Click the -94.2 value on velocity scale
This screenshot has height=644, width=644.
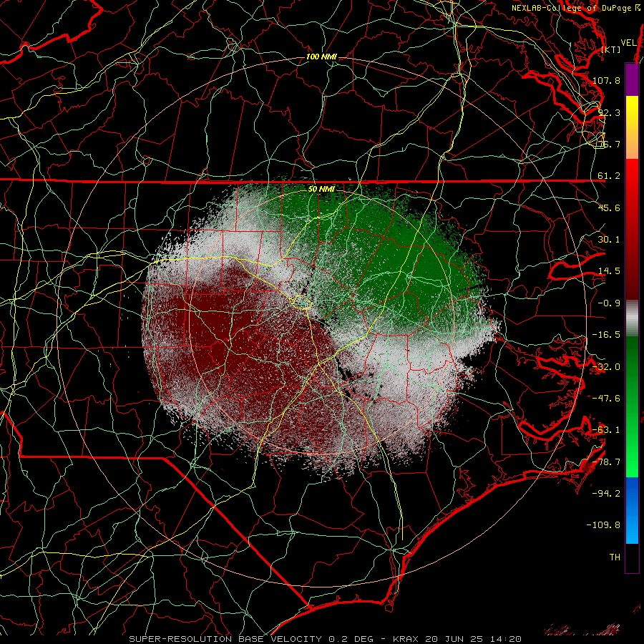pyautogui.click(x=606, y=494)
